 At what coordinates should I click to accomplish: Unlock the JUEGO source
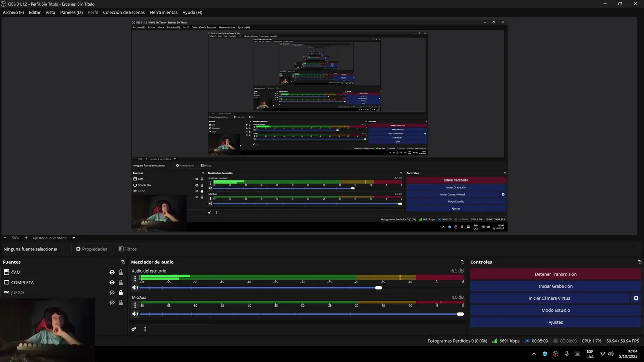click(121, 292)
